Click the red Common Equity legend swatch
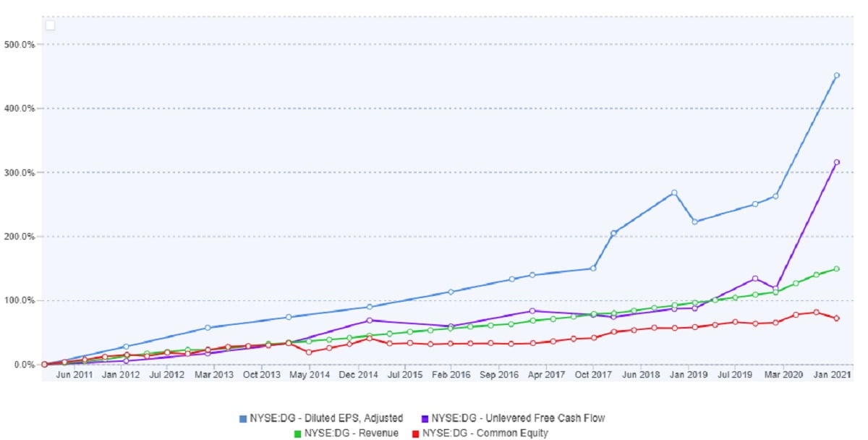This screenshot has height=440, width=868. coord(415,433)
